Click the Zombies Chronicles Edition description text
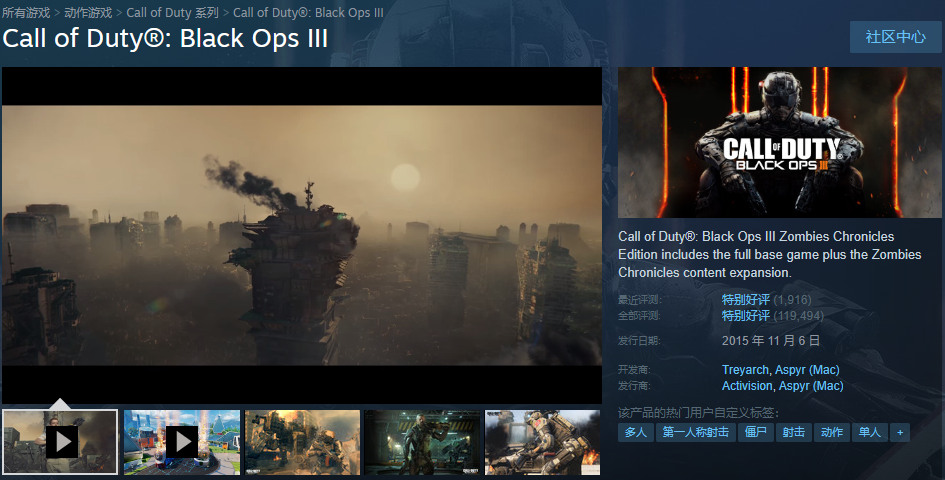The width and height of the screenshot is (945, 480). tap(770, 254)
